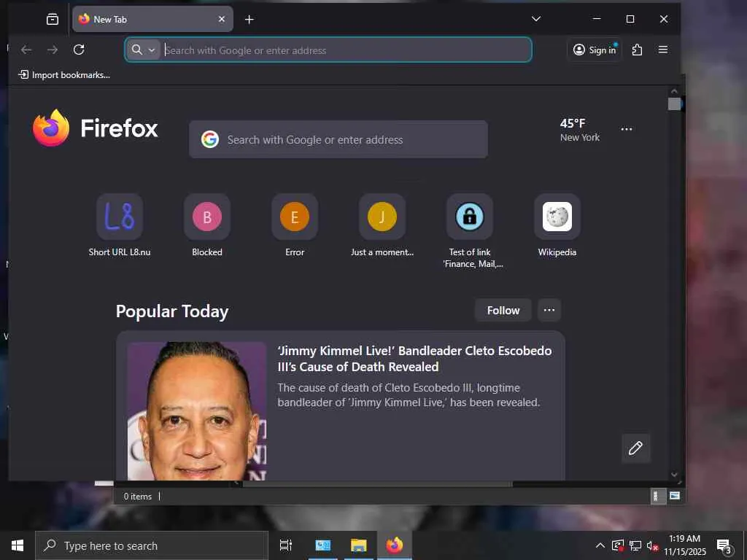
Task: Click Follow button for Popular Today
Action: pos(503,311)
